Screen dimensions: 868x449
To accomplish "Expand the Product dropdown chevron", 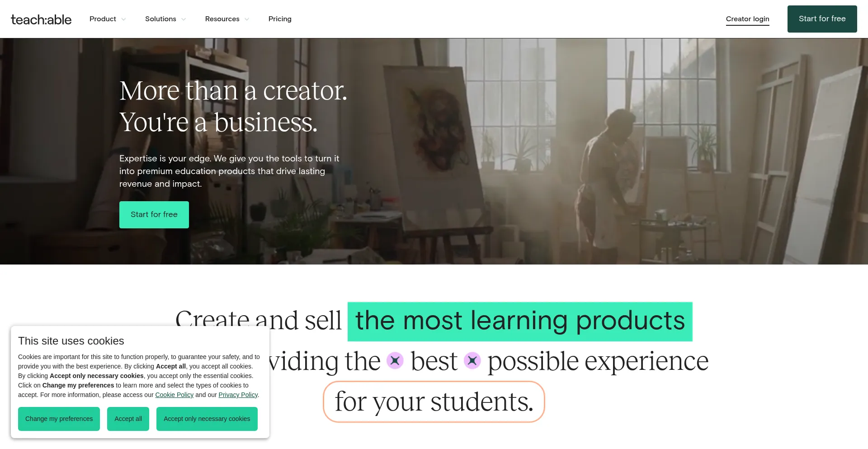I will (x=123, y=19).
